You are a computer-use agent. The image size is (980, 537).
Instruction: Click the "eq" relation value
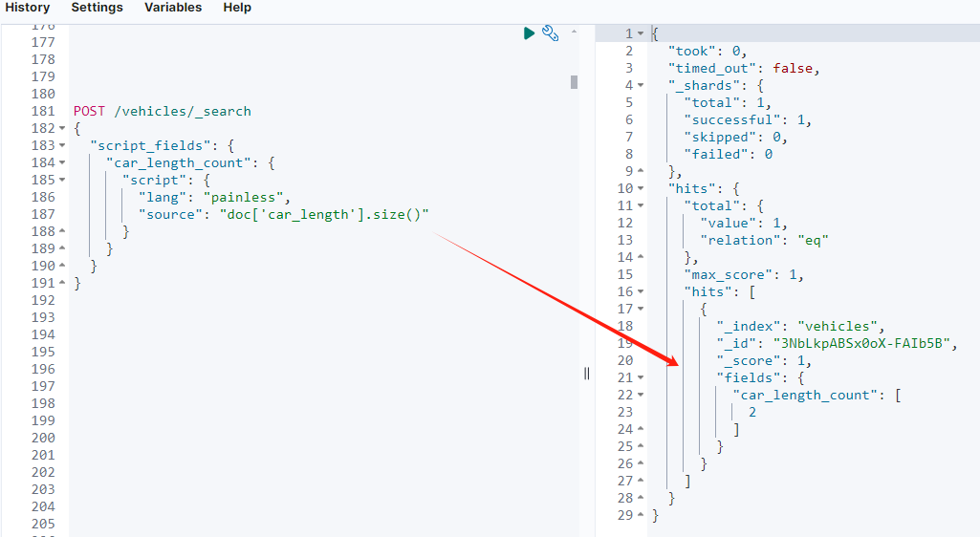coord(813,241)
